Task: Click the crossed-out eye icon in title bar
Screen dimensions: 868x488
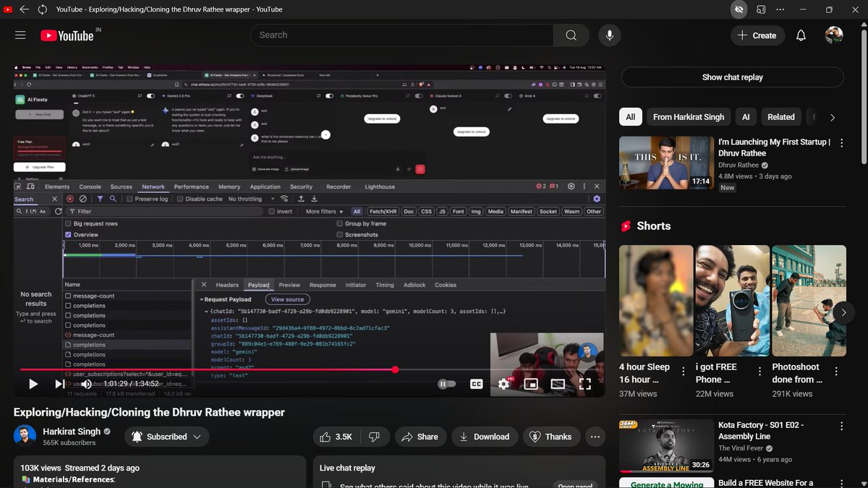Action: (739, 9)
